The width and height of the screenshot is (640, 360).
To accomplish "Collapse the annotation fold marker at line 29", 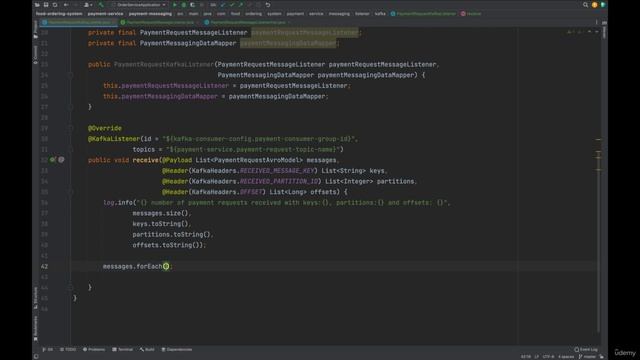I will [70, 128].
